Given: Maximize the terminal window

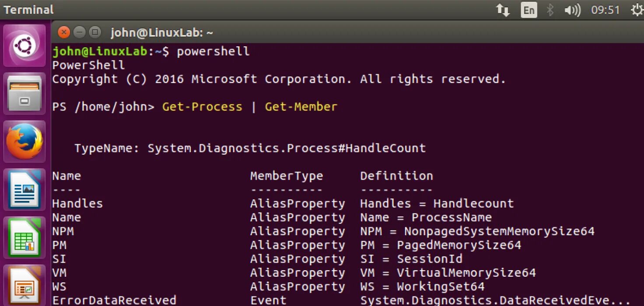Looking at the screenshot, I should [x=94, y=32].
